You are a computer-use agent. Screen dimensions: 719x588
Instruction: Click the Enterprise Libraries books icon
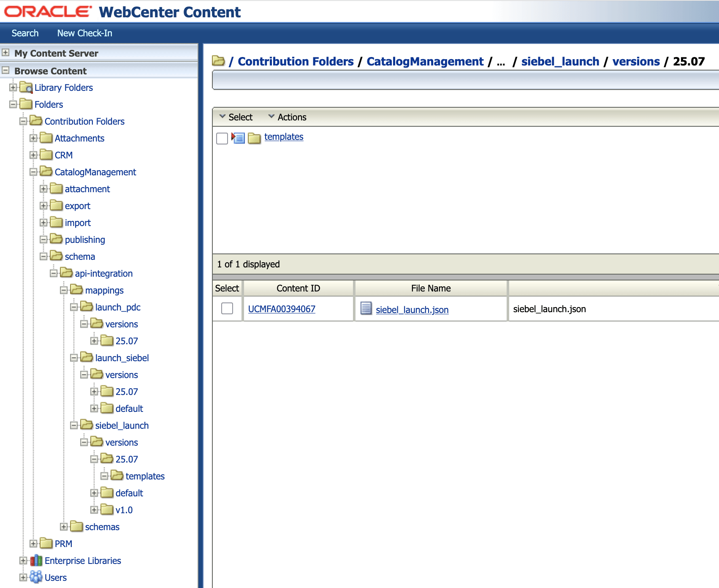(x=36, y=561)
